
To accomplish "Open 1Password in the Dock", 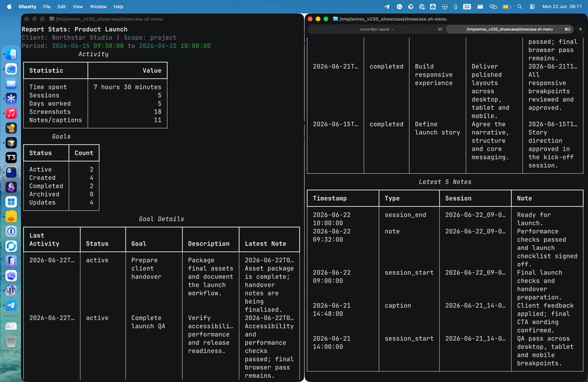I will pyautogui.click(x=11, y=231).
